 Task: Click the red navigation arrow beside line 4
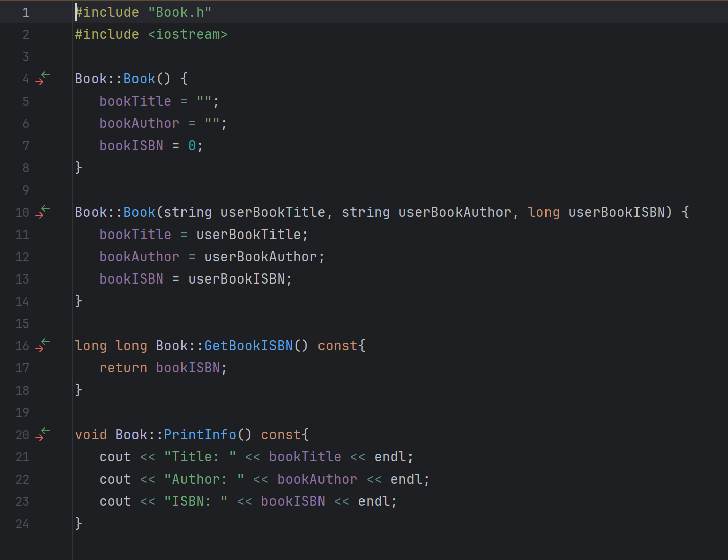pyautogui.click(x=39, y=82)
